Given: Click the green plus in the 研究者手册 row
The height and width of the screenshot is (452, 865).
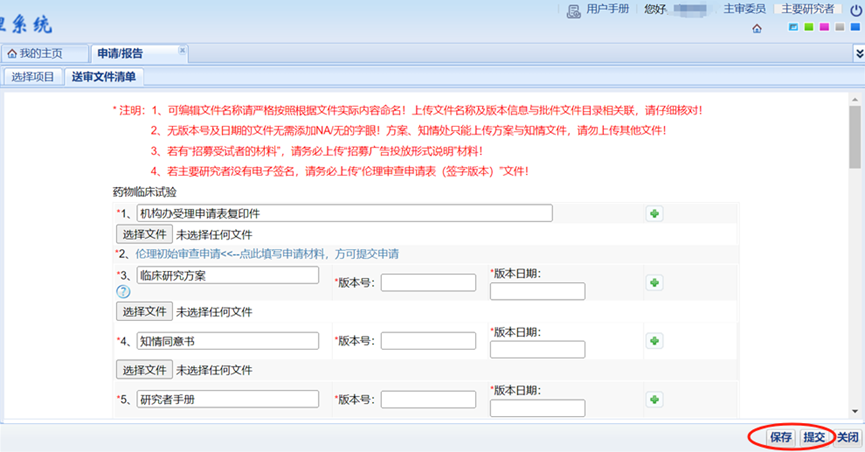Looking at the screenshot, I should (x=655, y=399).
